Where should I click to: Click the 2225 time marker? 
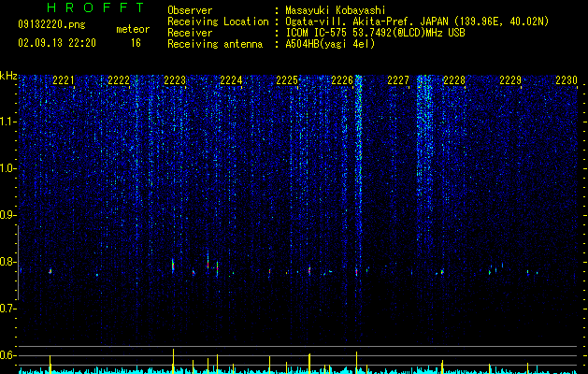(x=287, y=80)
